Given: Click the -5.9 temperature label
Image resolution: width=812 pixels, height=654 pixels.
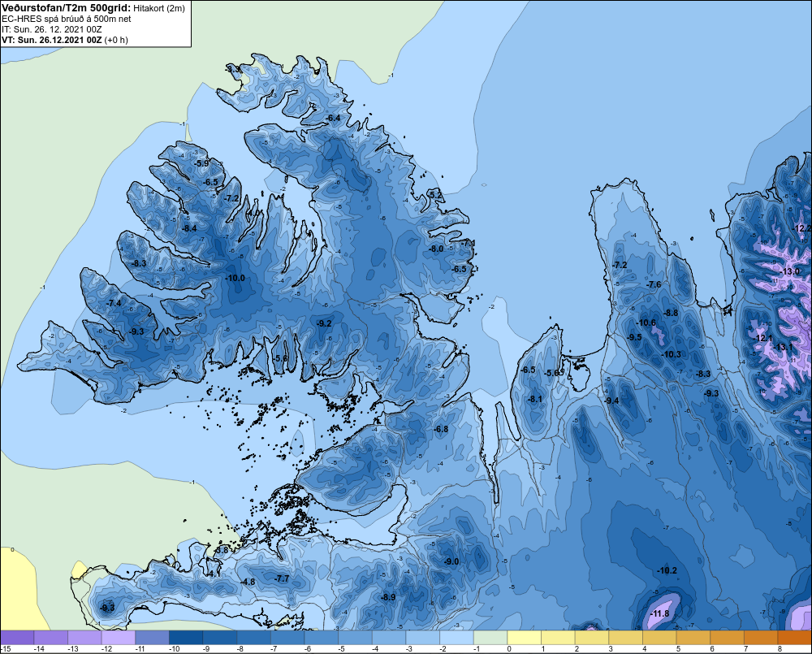Looking at the screenshot, I should coord(202,163).
